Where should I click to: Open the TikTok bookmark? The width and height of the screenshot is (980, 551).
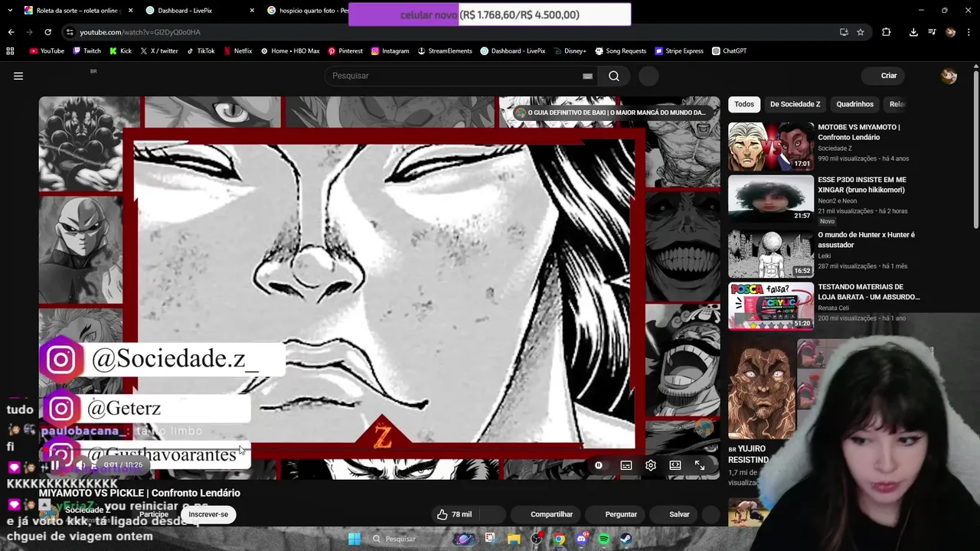coord(201,51)
